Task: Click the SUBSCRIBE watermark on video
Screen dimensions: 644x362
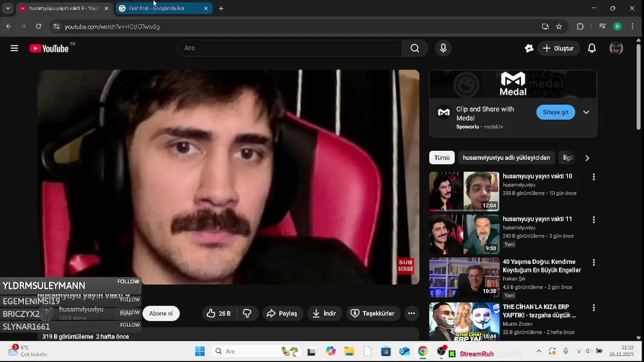Action: [x=406, y=266]
